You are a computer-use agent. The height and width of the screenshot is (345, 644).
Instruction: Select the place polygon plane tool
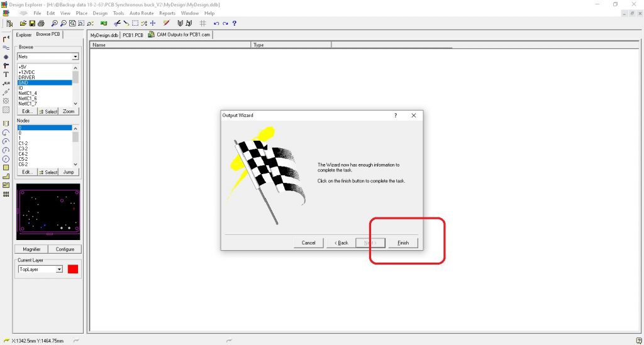[6, 177]
